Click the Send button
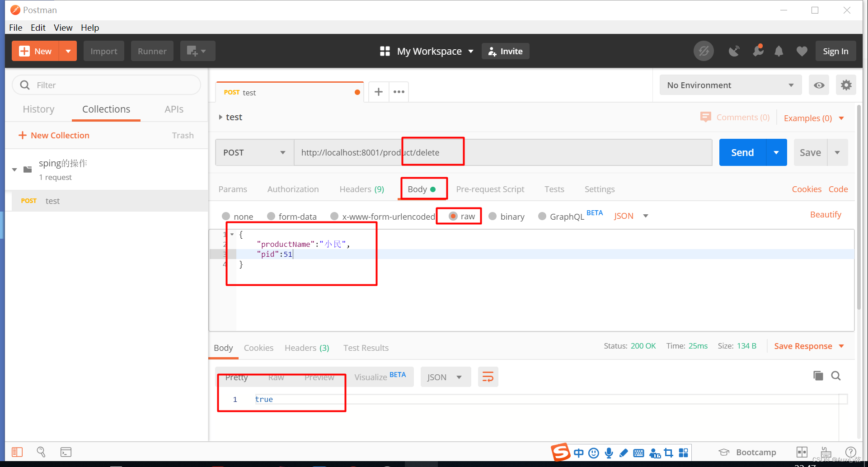The height and width of the screenshot is (467, 868). click(x=741, y=152)
